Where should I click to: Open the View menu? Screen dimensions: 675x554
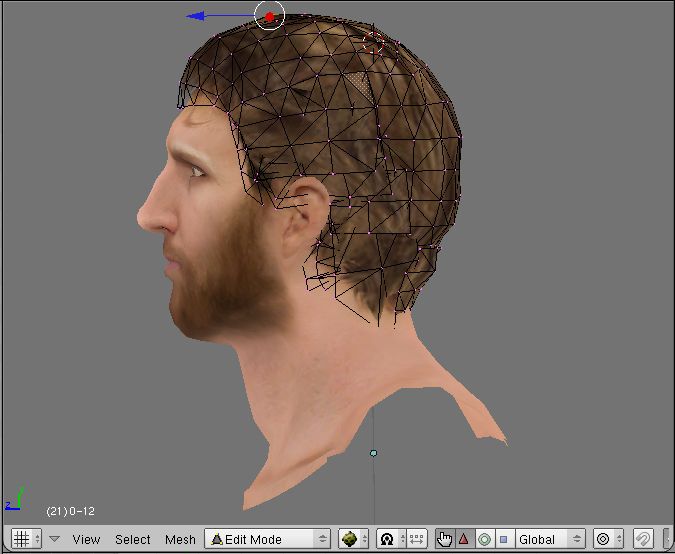point(86,539)
